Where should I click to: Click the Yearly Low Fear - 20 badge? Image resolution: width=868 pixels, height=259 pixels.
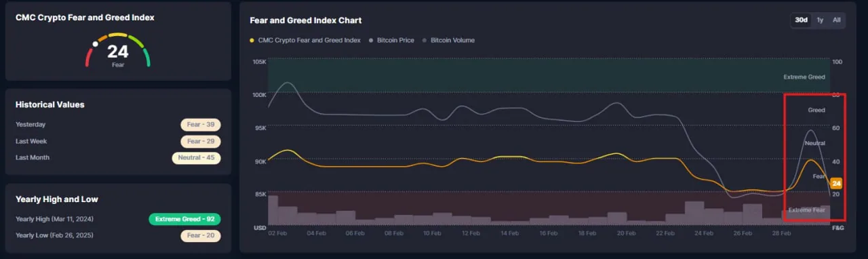click(x=201, y=235)
